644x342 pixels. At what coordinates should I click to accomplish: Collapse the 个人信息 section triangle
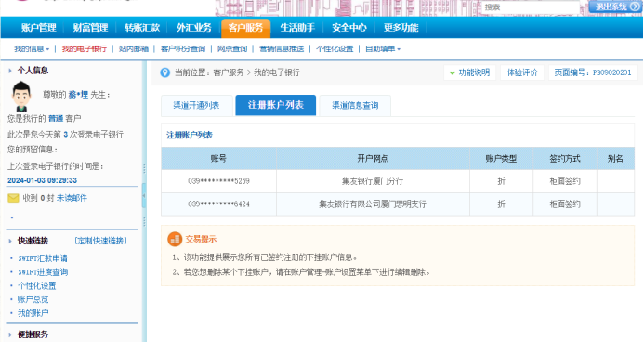[10, 71]
